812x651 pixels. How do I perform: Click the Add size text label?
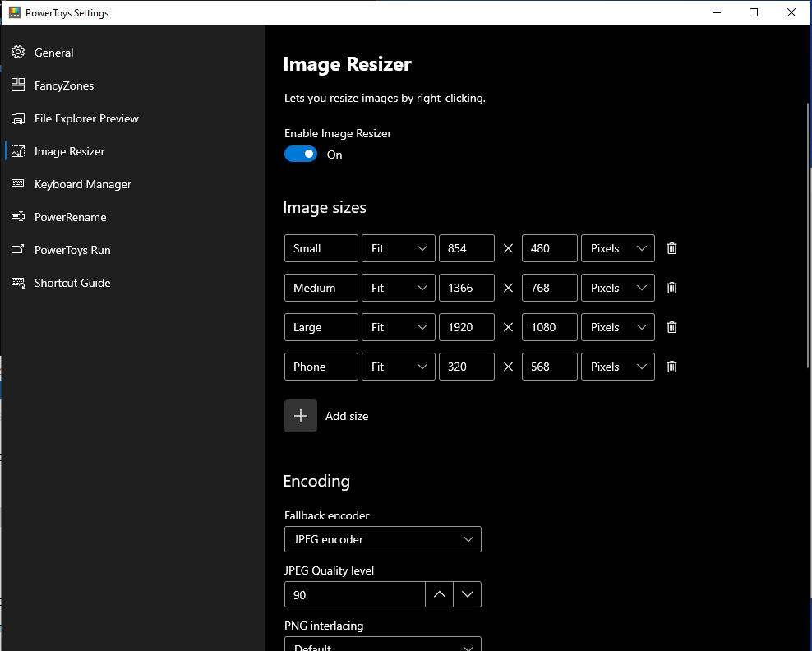pyautogui.click(x=347, y=416)
